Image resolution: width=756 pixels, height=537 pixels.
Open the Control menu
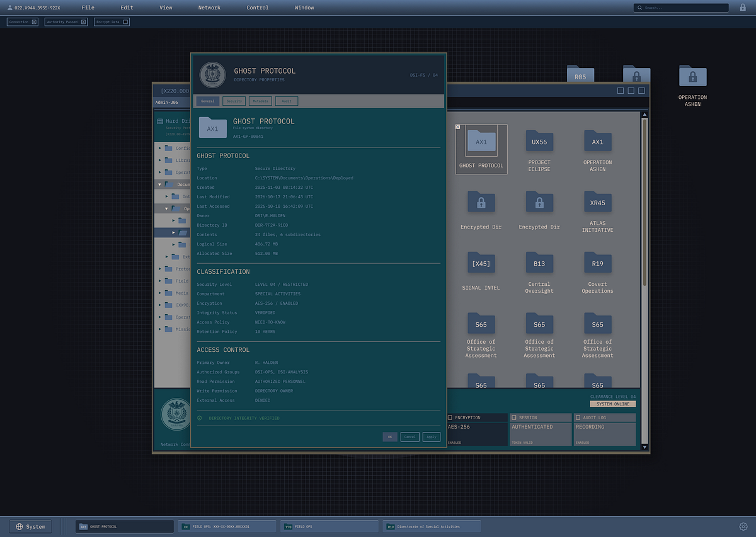[x=258, y=8]
